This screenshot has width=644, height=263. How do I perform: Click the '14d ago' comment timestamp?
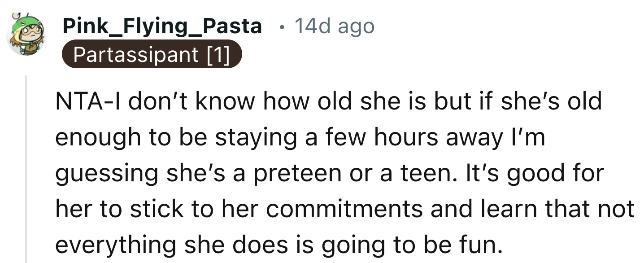pos(334,26)
